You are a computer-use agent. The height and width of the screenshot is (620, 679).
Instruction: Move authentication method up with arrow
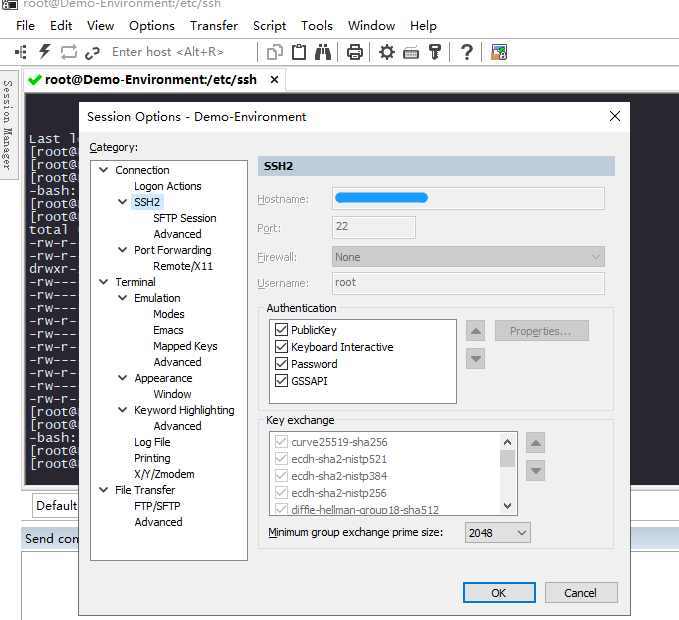click(476, 331)
